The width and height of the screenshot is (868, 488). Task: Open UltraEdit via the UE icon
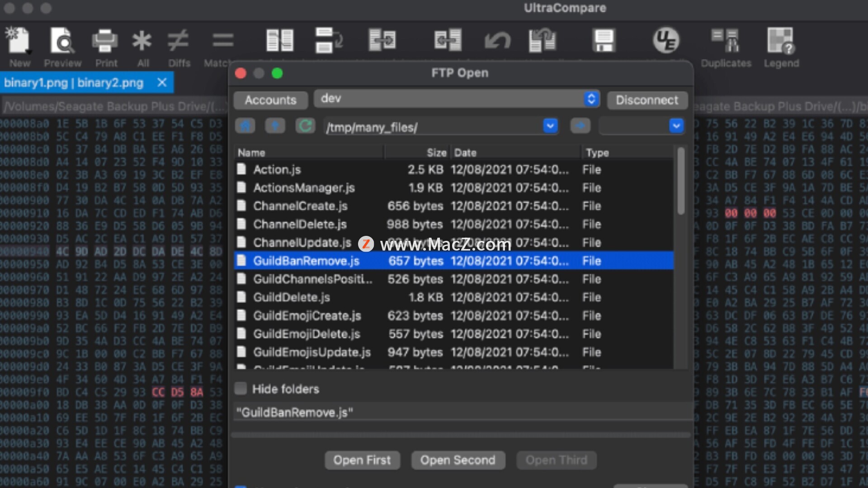point(666,41)
